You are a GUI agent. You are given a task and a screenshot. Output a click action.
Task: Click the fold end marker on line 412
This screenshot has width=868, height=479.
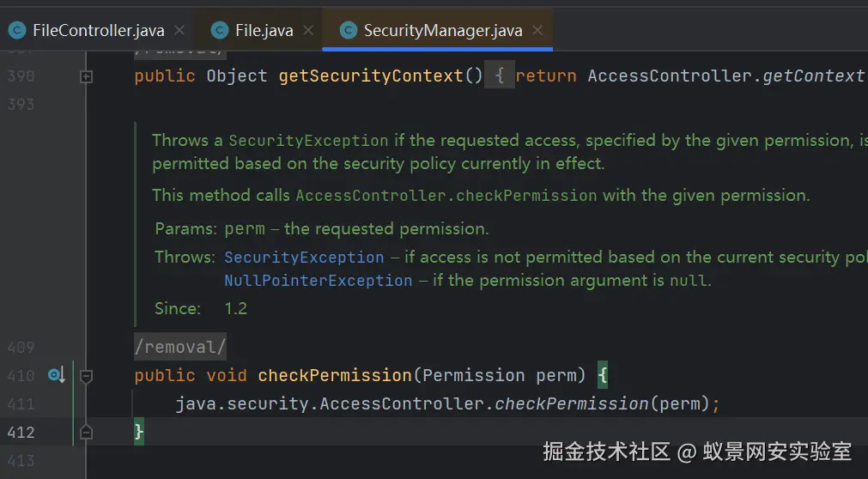click(86, 432)
